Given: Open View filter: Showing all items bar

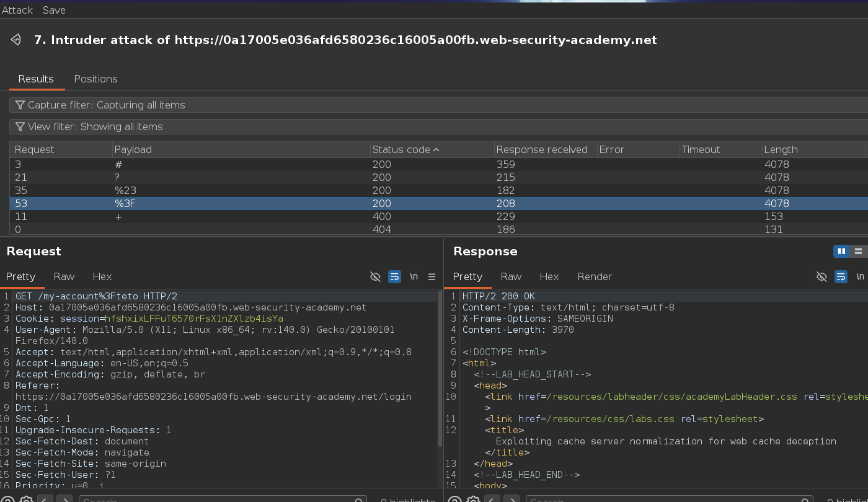Looking at the screenshot, I should (438, 126).
